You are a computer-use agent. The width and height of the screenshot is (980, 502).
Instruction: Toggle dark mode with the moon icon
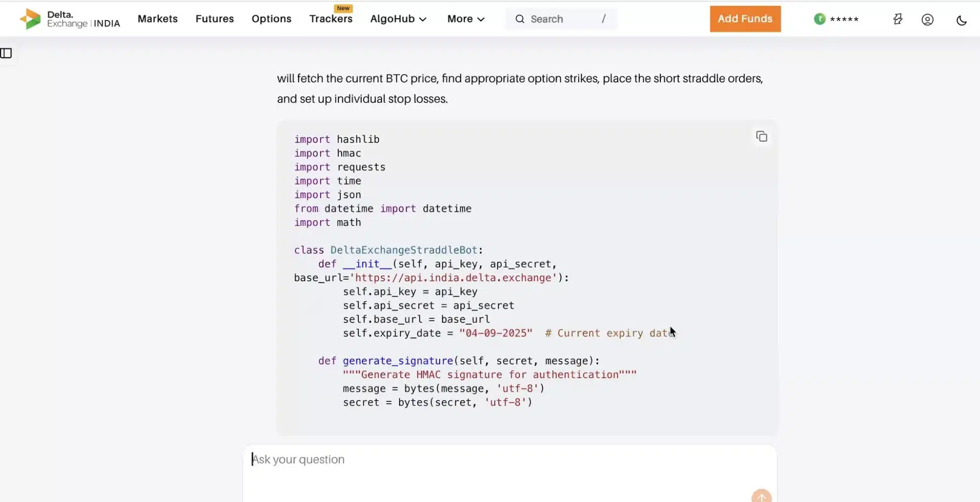coord(961,20)
